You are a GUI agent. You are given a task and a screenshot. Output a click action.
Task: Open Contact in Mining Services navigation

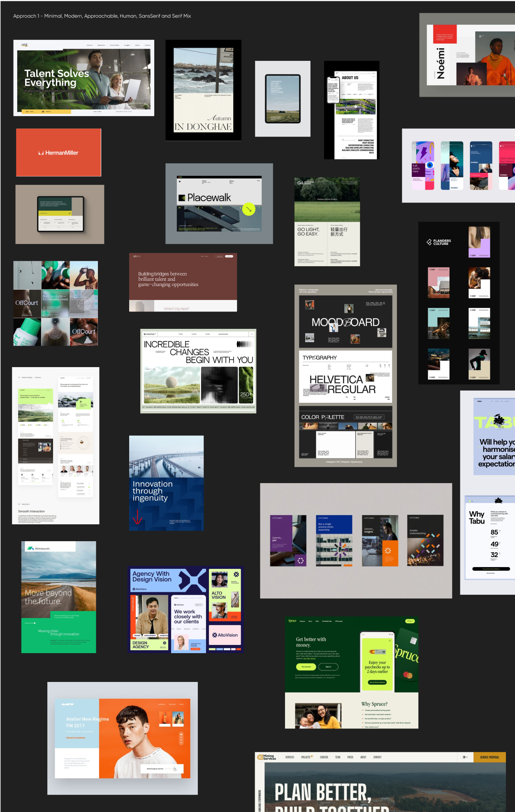click(x=377, y=757)
